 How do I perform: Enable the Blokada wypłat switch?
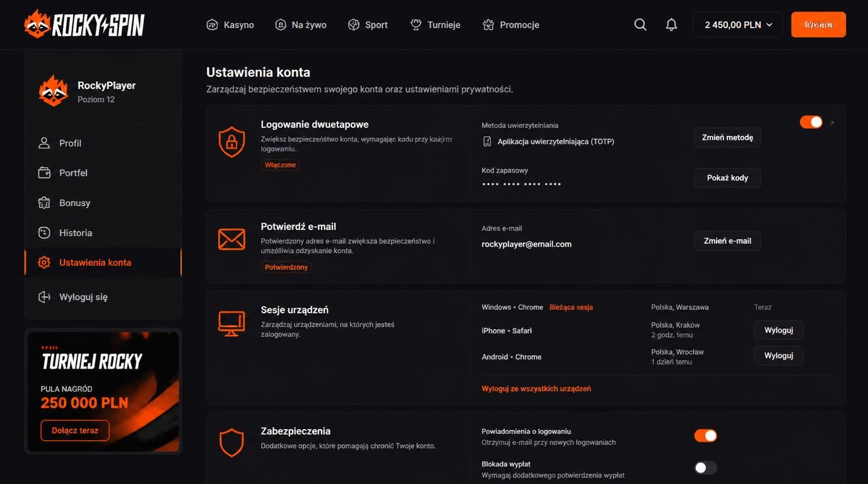tap(706, 468)
